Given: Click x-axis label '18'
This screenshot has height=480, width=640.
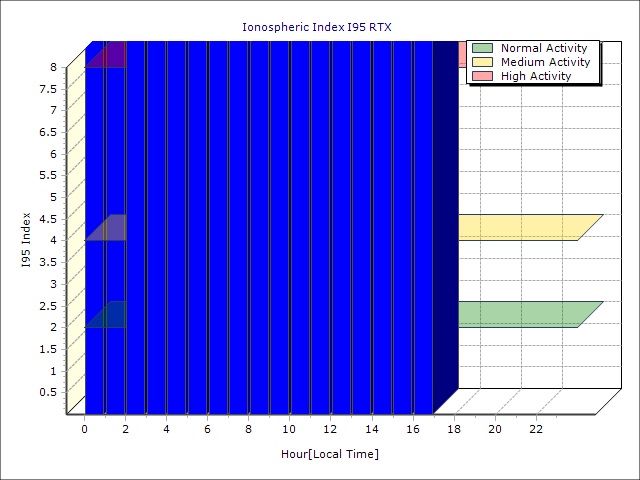Looking at the screenshot, I should [x=454, y=429].
